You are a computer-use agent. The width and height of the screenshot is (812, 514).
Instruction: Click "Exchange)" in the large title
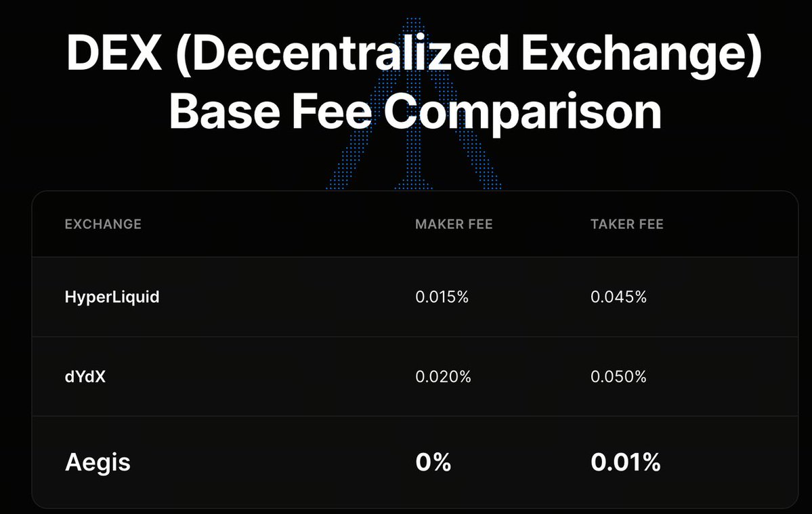point(643,54)
